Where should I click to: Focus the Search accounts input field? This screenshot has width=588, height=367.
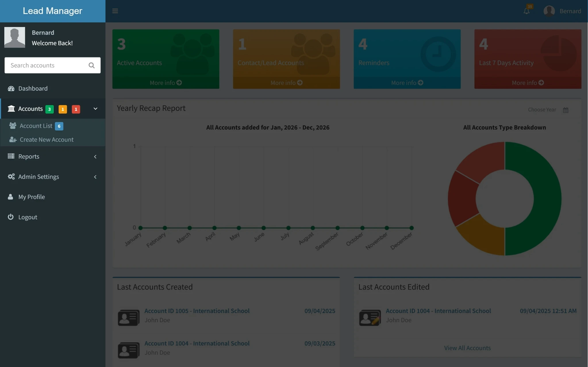(46, 65)
